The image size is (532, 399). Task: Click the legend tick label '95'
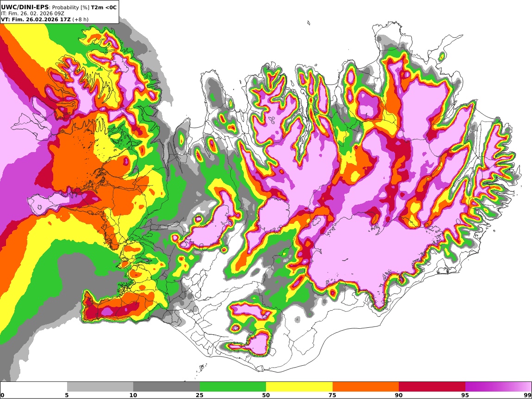465,395
